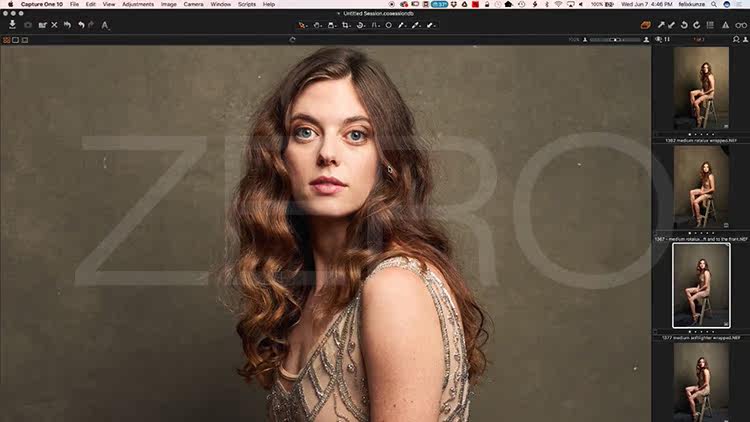The height and width of the screenshot is (422, 750).
Task: Rotate image right
Action: click(x=697, y=25)
